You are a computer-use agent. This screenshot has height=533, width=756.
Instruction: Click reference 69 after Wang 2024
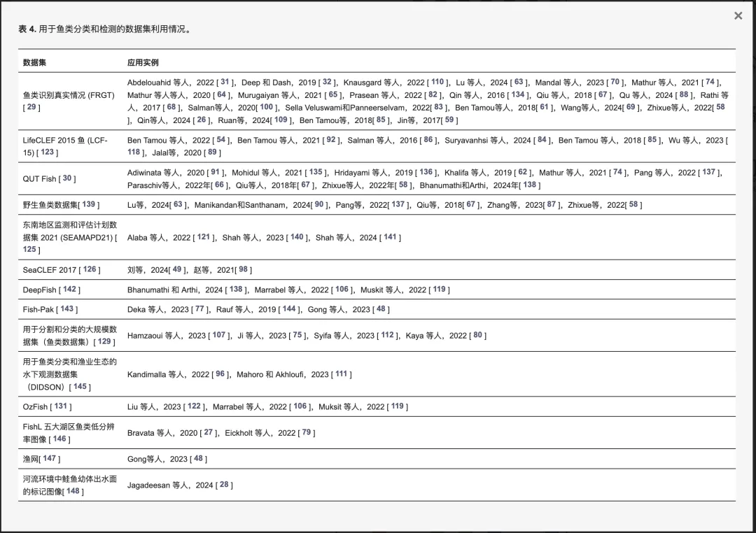pos(631,107)
